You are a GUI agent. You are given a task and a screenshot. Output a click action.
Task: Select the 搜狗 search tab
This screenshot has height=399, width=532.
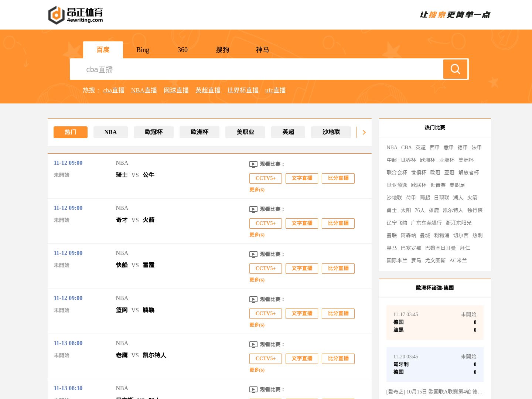(222, 50)
